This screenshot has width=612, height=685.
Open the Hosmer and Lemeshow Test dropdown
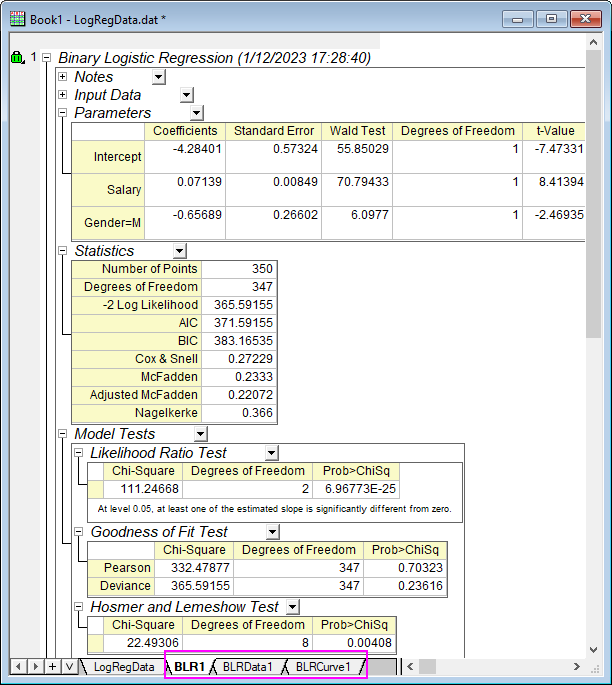click(293, 607)
